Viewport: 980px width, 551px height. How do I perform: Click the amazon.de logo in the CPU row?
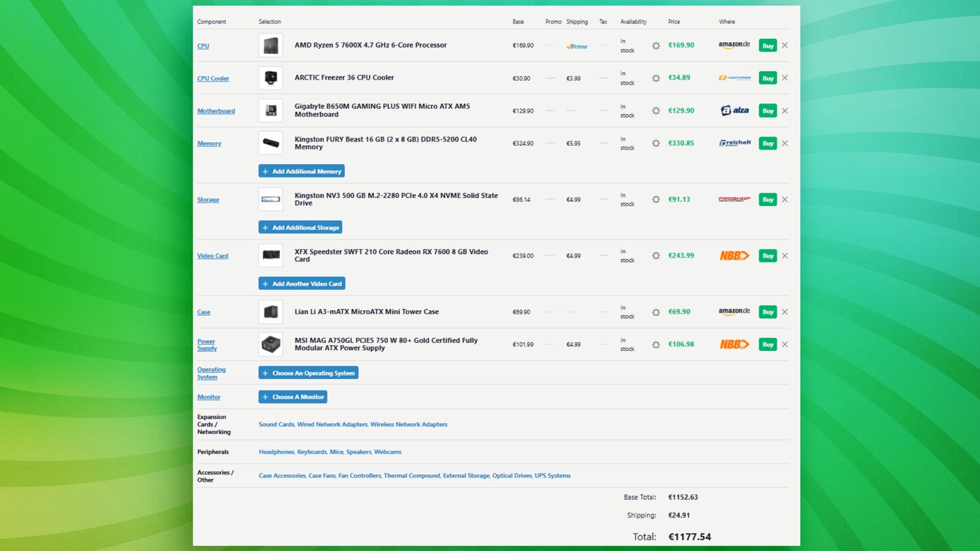click(734, 45)
